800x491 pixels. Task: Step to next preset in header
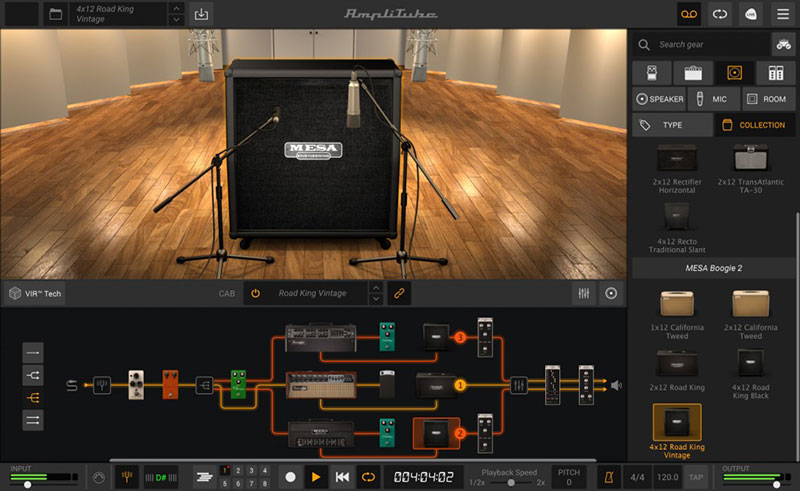click(x=176, y=20)
